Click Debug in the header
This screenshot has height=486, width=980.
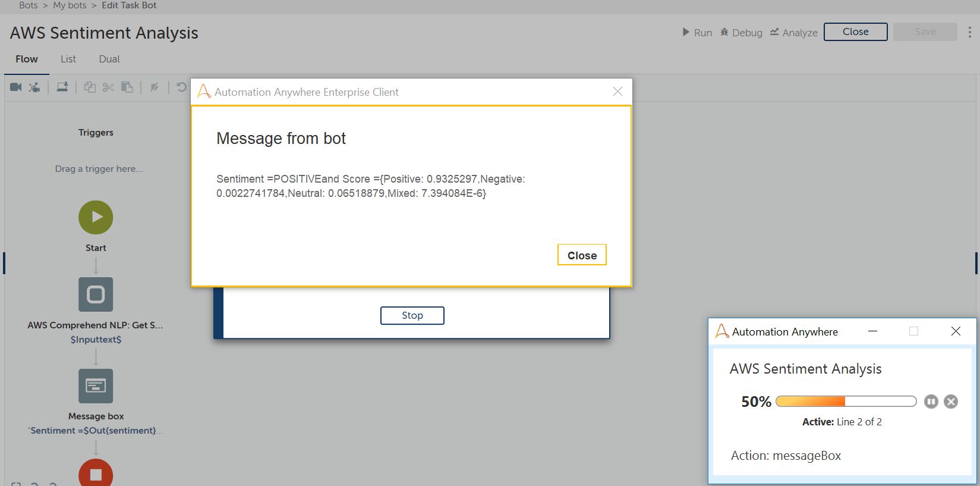click(741, 32)
